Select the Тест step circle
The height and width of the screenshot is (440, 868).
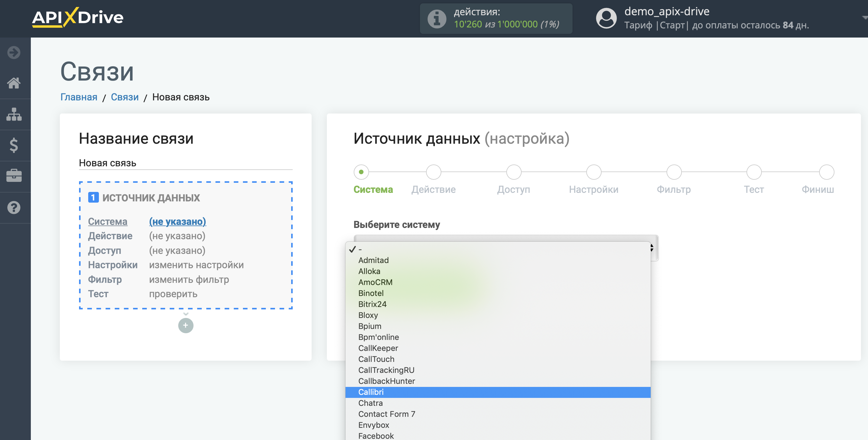tap(754, 172)
